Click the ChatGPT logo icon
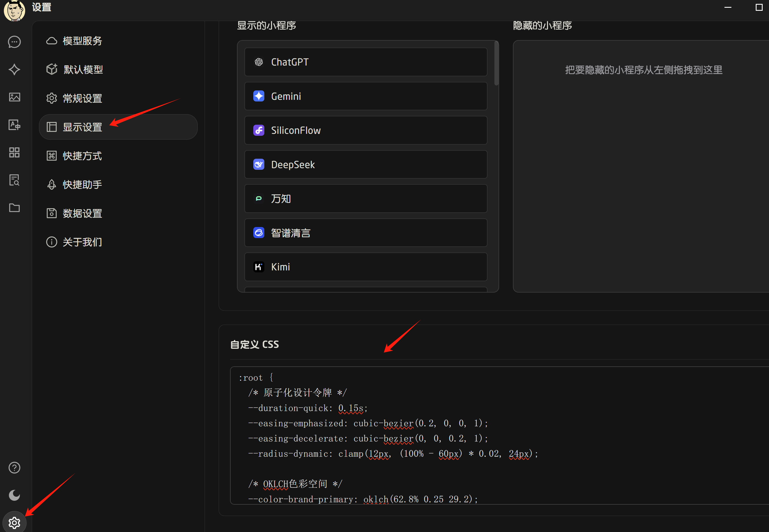769x532 pixels. 259,62
